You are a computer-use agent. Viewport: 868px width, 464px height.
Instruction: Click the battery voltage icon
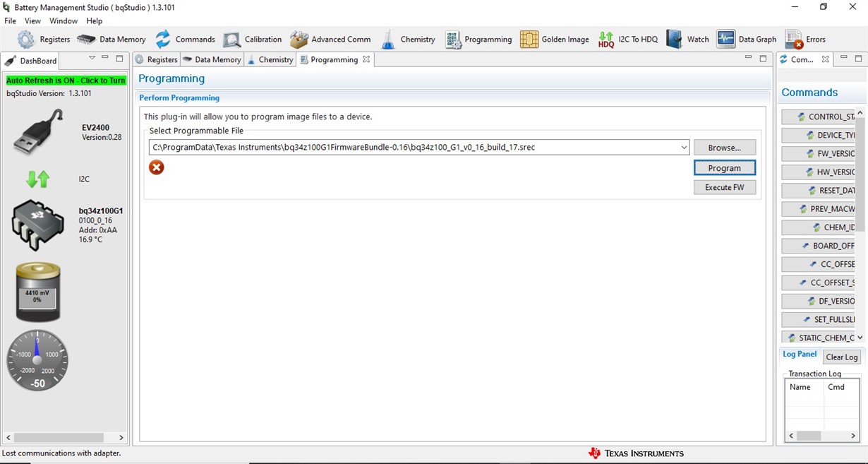[38, 292]
